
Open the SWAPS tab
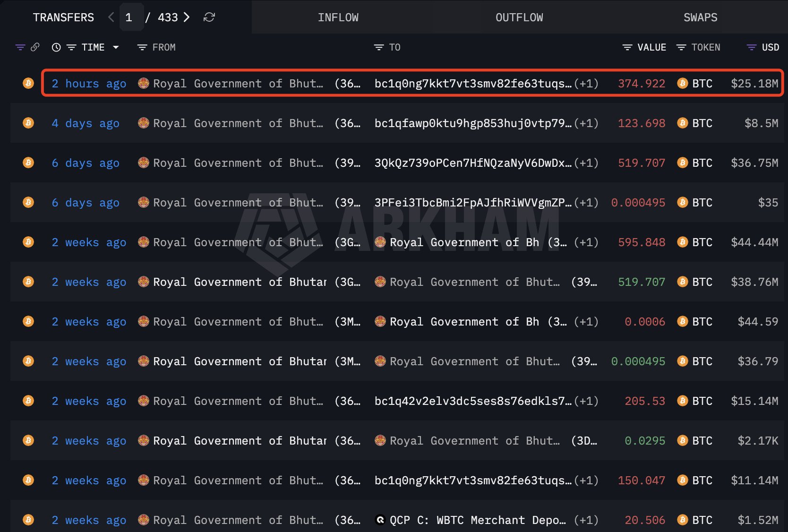(x=701, y=17)
